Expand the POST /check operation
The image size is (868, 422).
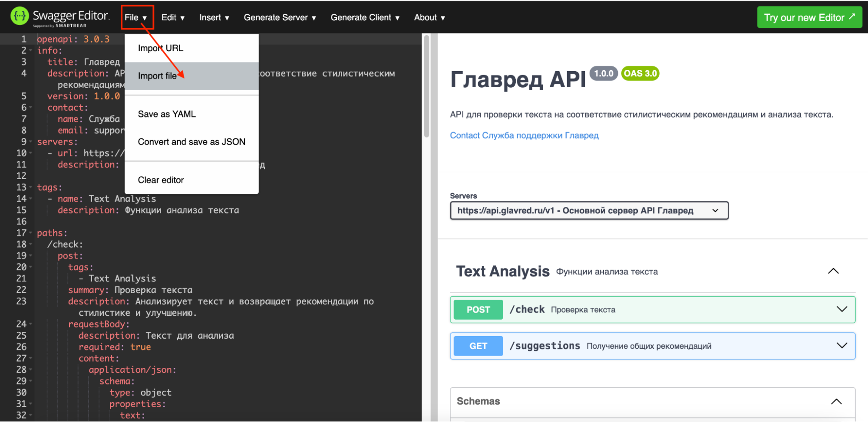pyautogui.click(x=842, y=309)
